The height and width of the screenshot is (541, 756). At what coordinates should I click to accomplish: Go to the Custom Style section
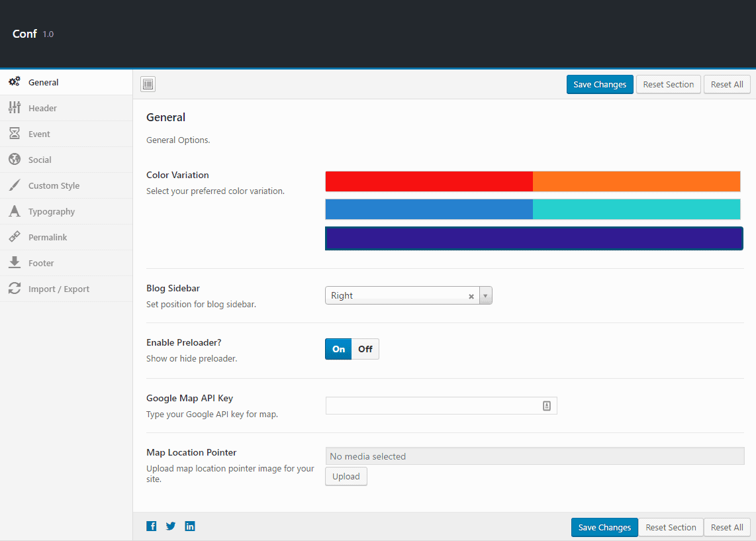[54, 186]
